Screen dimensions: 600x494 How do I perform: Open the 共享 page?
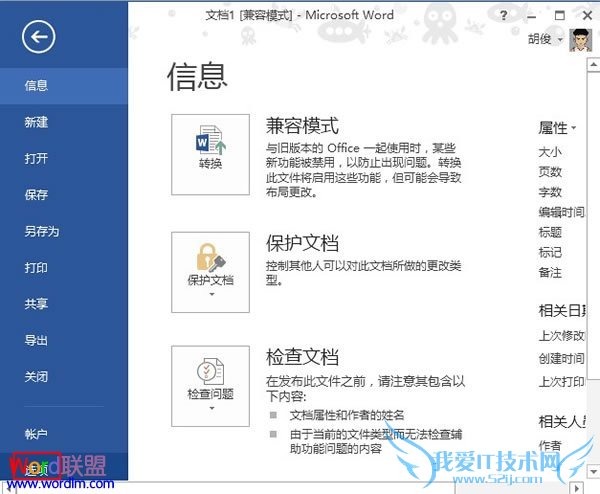click(36, 304)
